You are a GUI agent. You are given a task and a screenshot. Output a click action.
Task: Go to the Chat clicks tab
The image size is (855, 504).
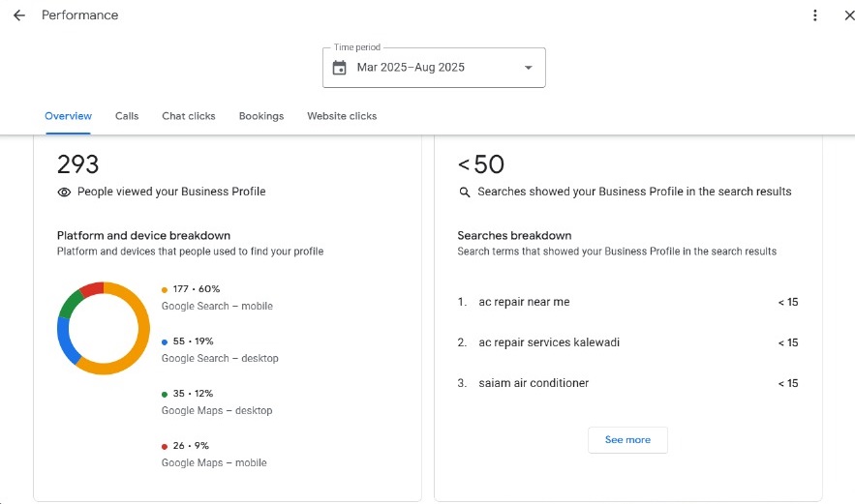(189, 116)
